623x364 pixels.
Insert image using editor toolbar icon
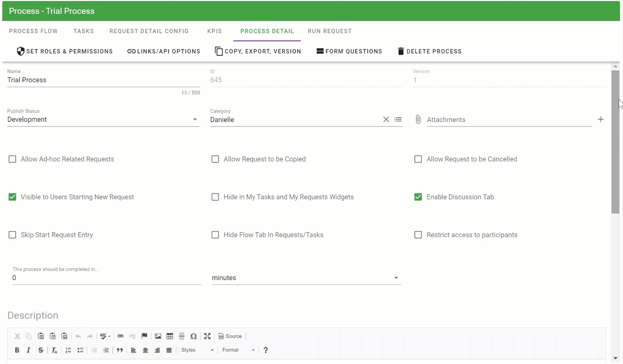pos(158,336)
